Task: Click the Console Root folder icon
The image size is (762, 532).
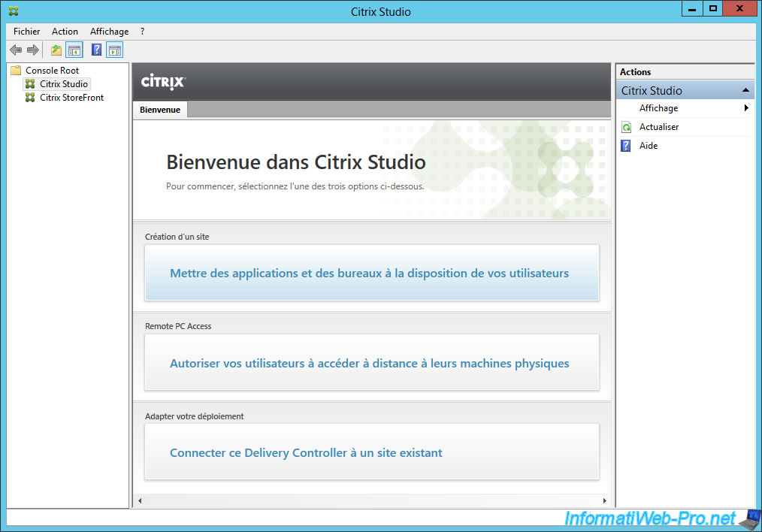Action: pyautogui.click(x=16, y=71)
